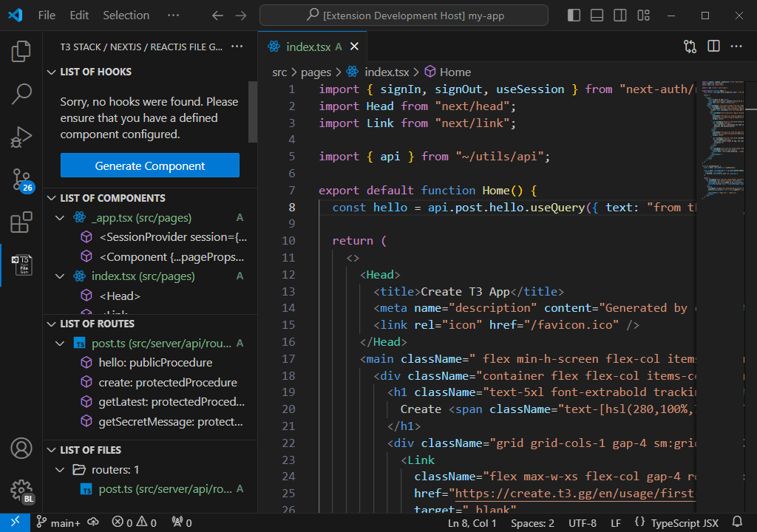Toggle the bottom Panel layout button

pos(597,16)
